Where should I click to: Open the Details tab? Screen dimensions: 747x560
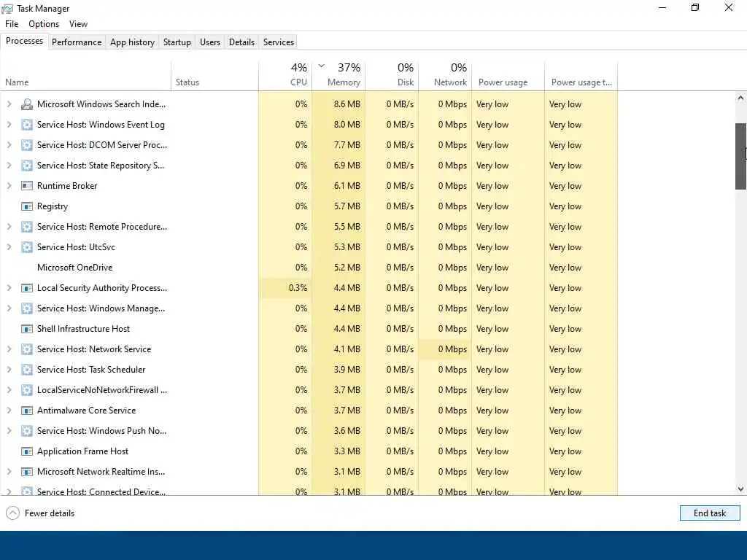point(241,42)
